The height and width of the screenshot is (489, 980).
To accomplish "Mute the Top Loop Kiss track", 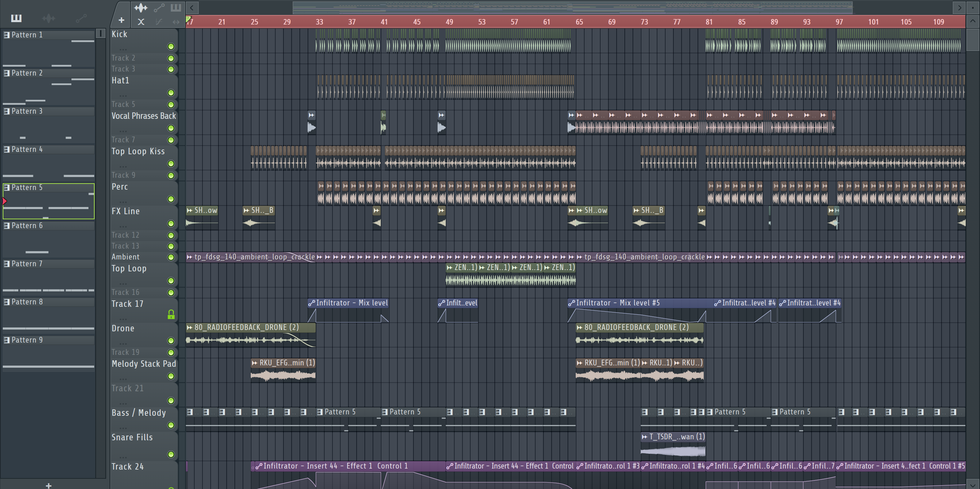I will click(x=171, y=164).
